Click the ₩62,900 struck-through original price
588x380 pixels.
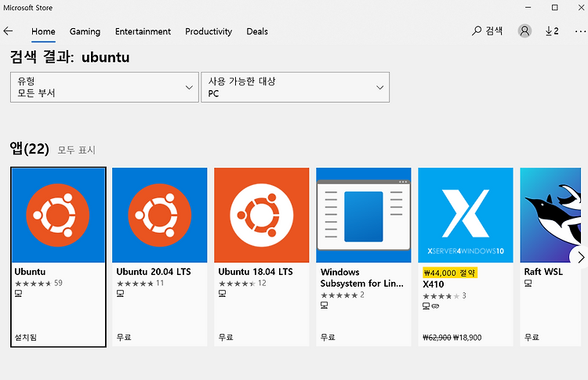tap(437, 338)
